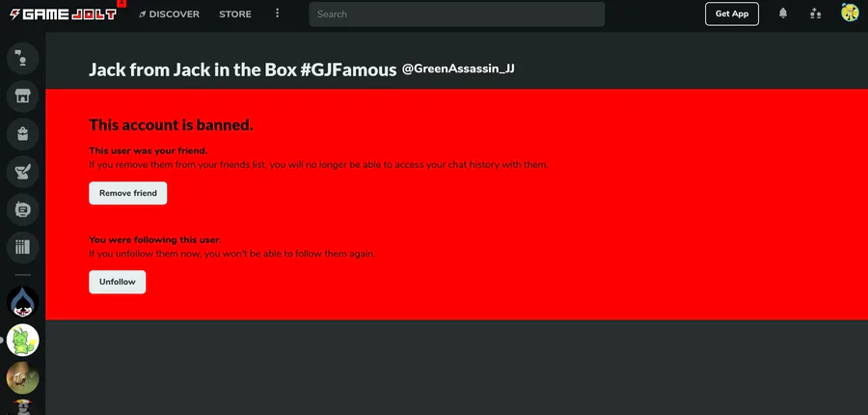Open the user avatar account menu
Screen dimensions: 868x415
point(850,14)
